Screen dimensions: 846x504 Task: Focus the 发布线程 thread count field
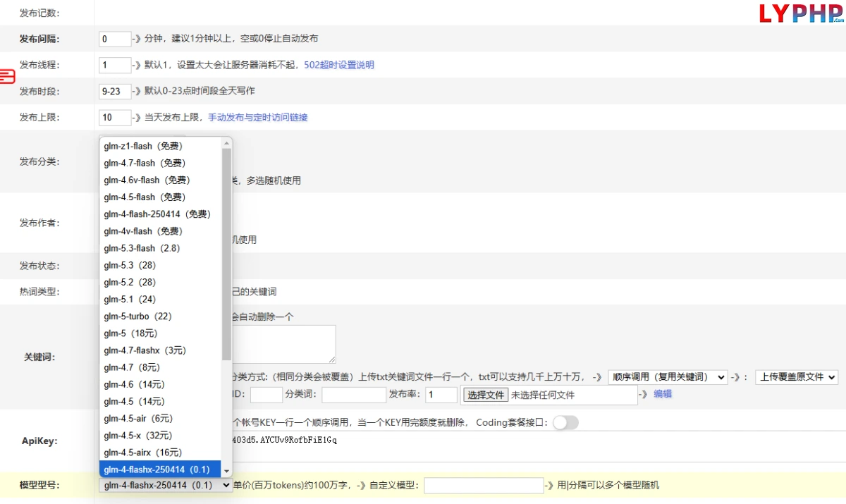pyautogui.click(x=116, y=65)
